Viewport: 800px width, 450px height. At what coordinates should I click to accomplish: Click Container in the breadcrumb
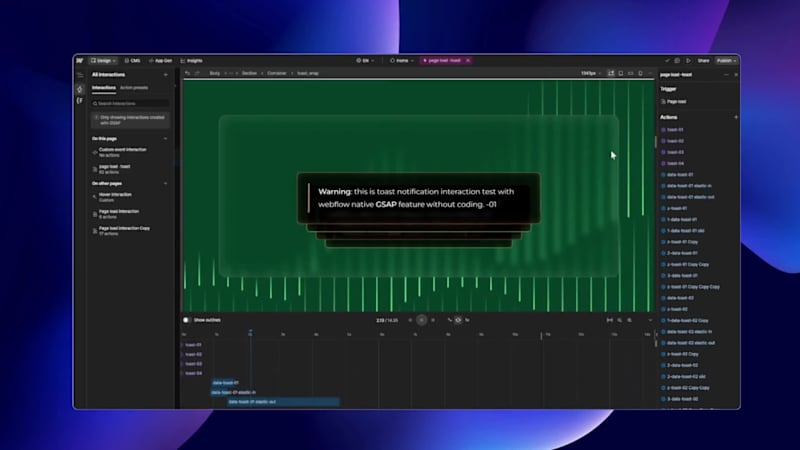tap(277, 73)
